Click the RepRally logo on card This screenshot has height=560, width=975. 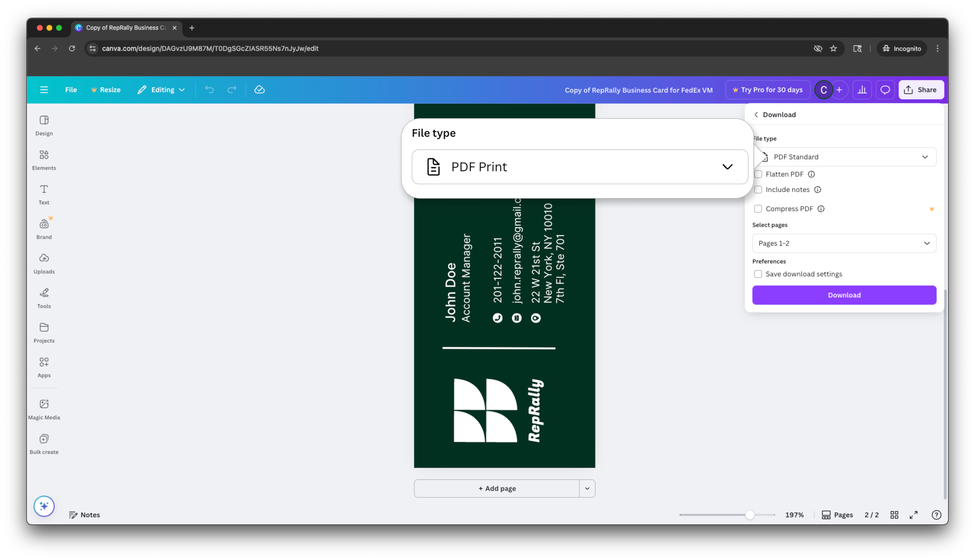499,410
